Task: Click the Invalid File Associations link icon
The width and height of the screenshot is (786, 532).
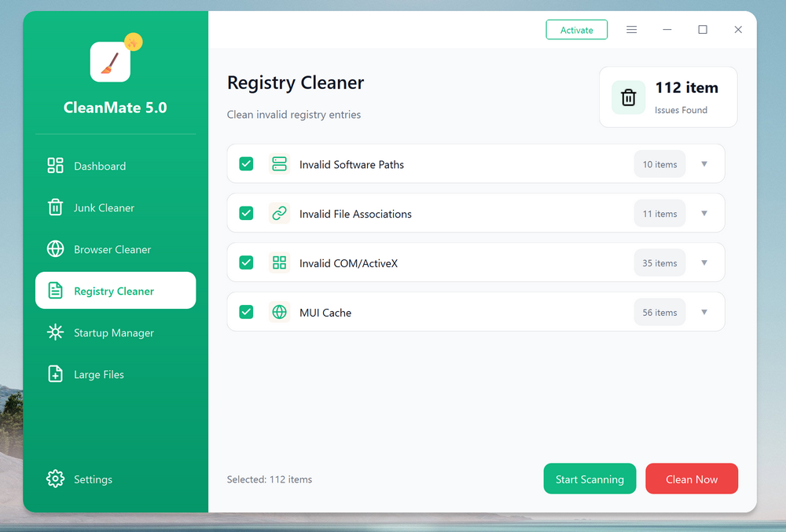Action: tap(279, 213)
